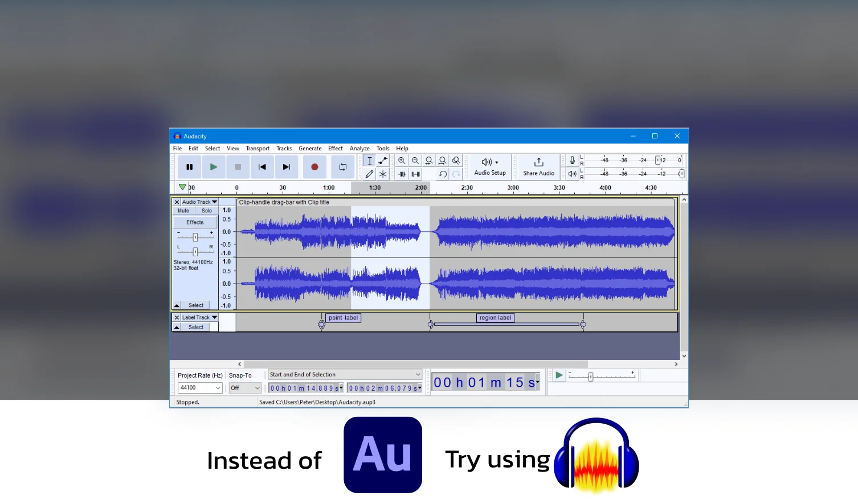Image resolution: width=858 pixels, height=504 pixels.
Task: Open the Snap-To dropdown
Action: point(245,388)
